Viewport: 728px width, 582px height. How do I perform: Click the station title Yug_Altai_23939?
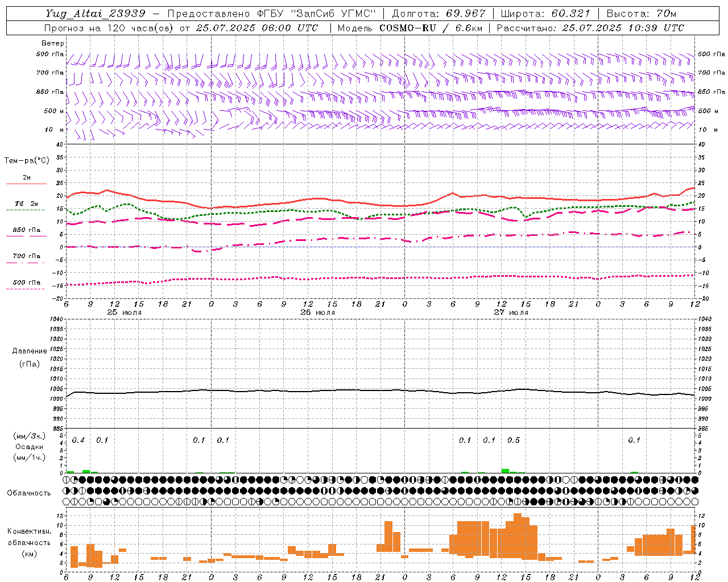point(96,13)
